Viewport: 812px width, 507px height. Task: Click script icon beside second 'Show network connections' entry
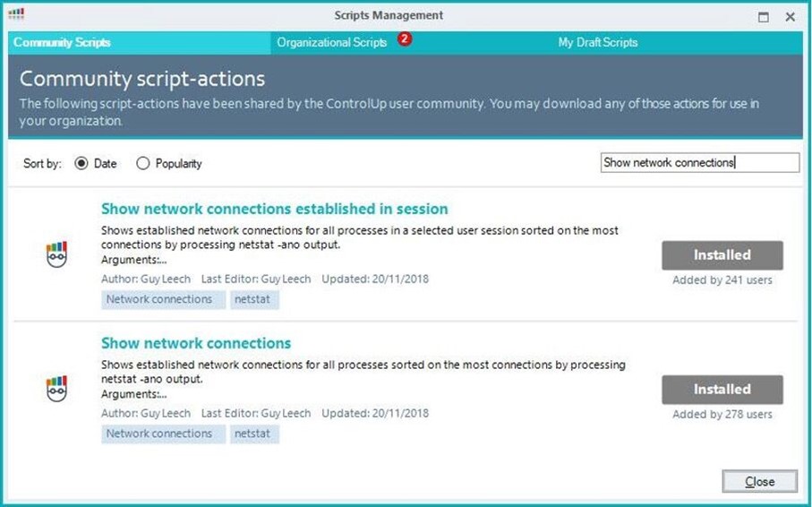[x=56, y=388]
